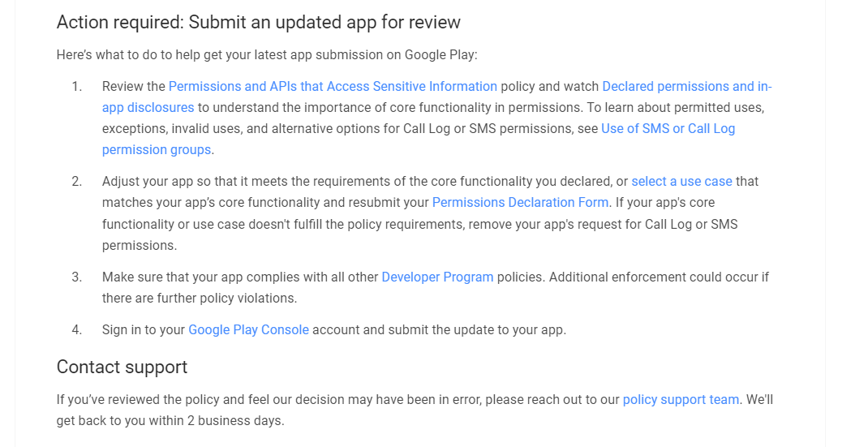Screen dimensions: 868x447
Task: Open Declared permissions and in-app disclosures link
Action: 686,86
